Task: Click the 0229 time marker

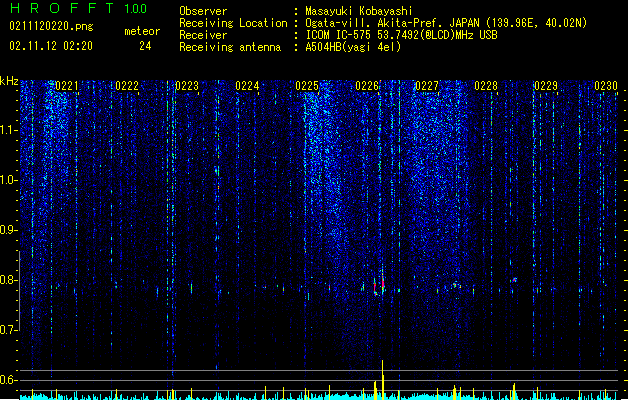Action: click(546, 86)
